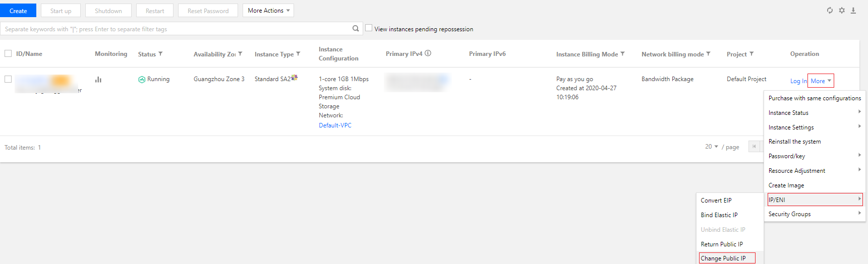Click the Status column filter icon
The image size is (868, 264).
160,54
